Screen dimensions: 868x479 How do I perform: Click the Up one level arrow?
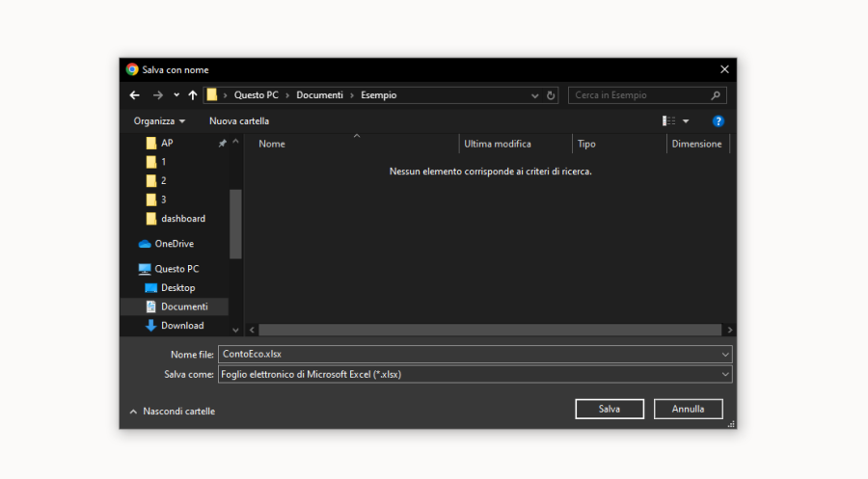click(x=193, y=95)
